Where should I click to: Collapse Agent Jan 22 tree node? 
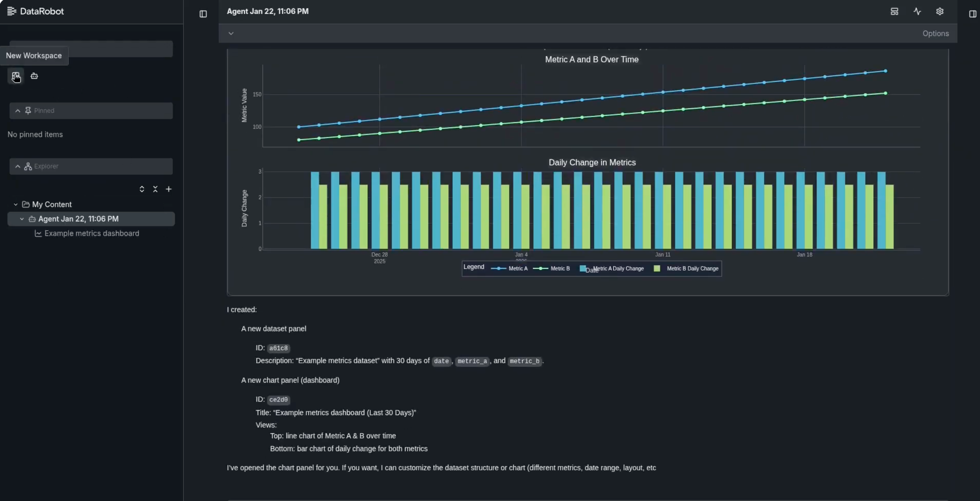pyautogui.click(x=22, y=219)
